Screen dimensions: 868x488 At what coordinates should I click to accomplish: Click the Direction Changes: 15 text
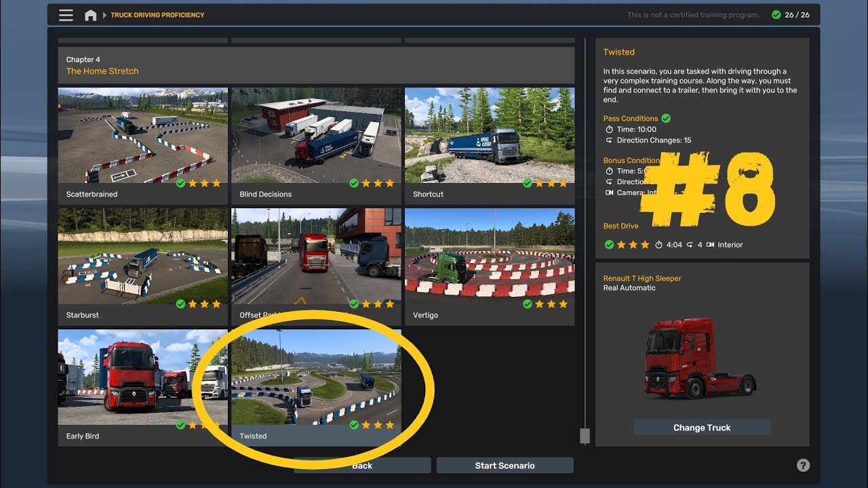[654, 140]
